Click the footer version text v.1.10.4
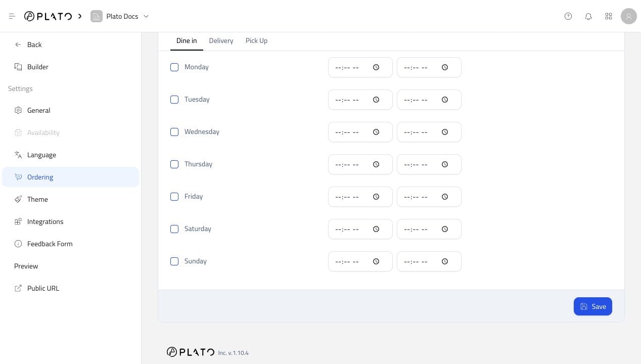This screenshot has height=364, width=641. [238, 353]
